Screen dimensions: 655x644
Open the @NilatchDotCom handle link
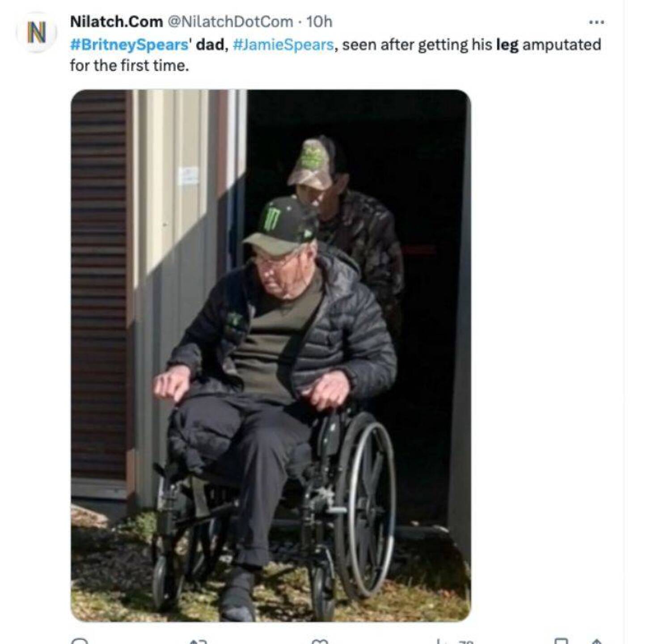(230, 21)
